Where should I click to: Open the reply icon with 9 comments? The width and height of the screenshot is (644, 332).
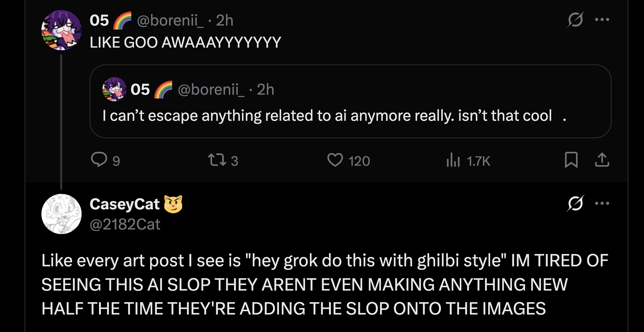(x=99, y=160)
